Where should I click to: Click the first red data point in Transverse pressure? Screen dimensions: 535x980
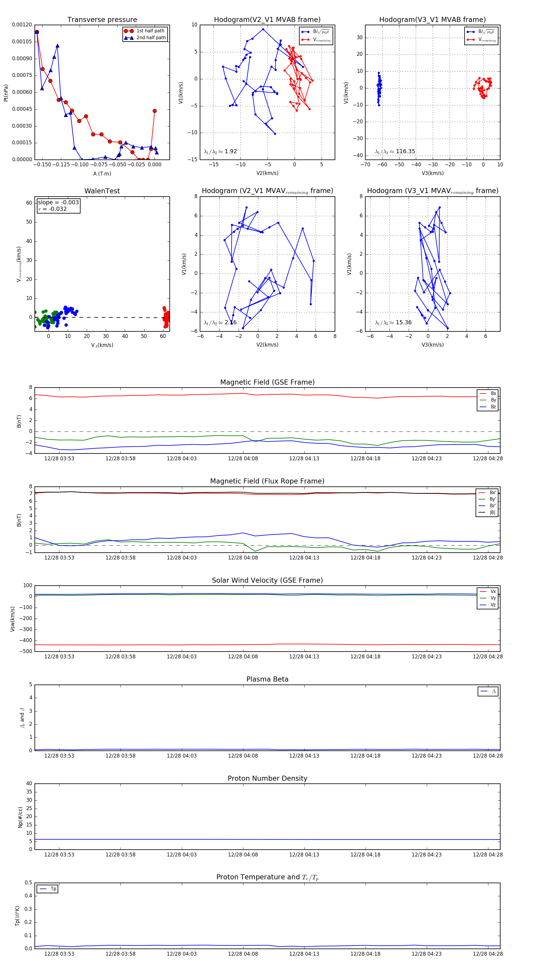coord(37,32)
